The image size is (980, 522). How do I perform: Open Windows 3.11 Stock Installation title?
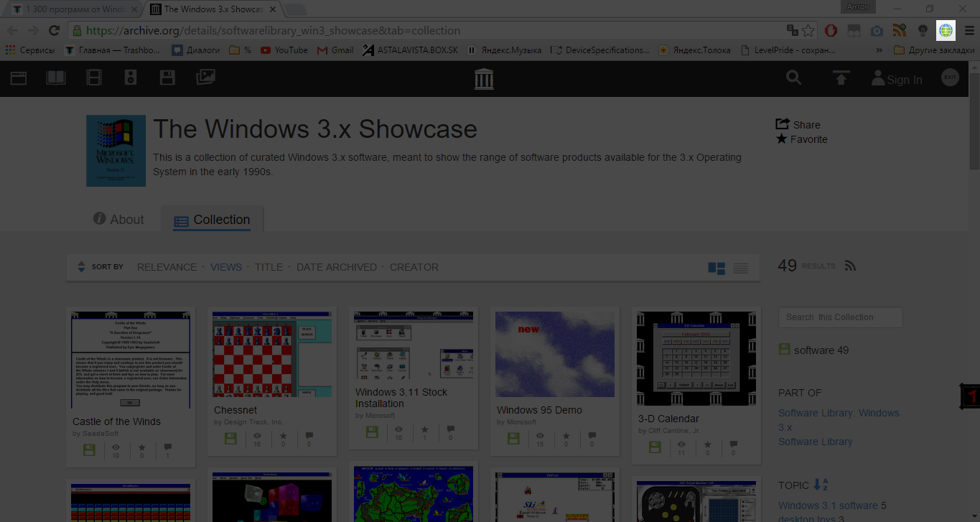(x=401, y=398)
